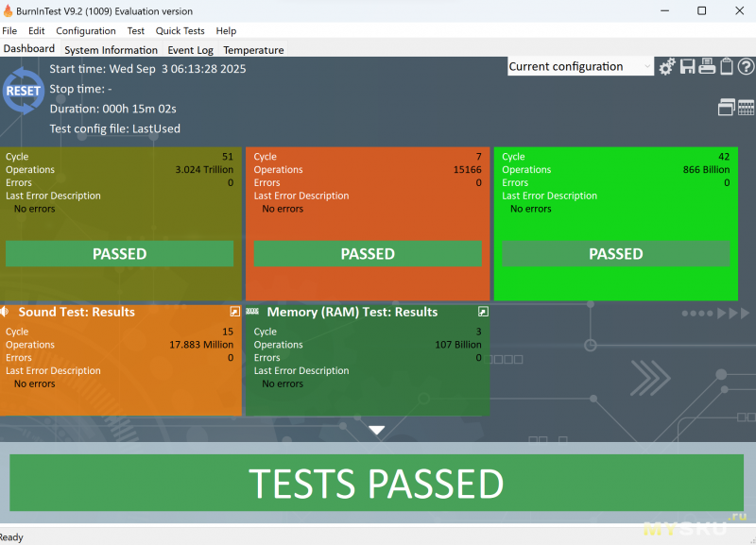Click the Test config file: LastUsed text
756x545 pixels.
pyautogui.click(x=114, y=128)
